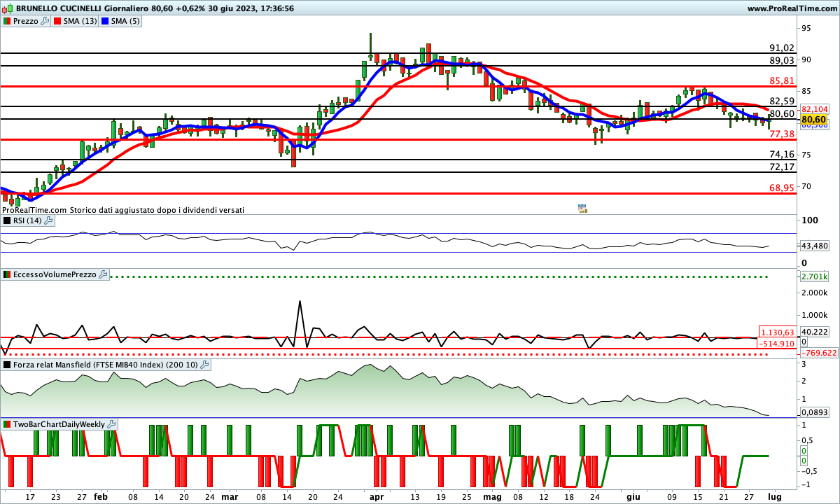The height and width of the screenshot is (504, 840).
Task: Select the Forza relat Mansfield indicator label
Action: [106, 365]
